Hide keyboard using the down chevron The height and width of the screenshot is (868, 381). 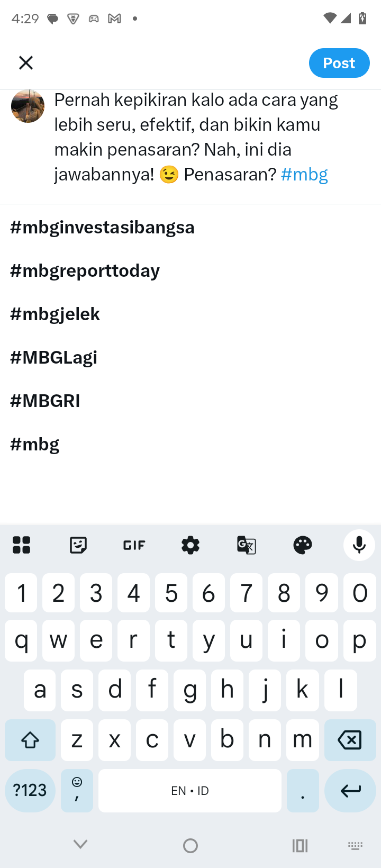pos(80,844)
